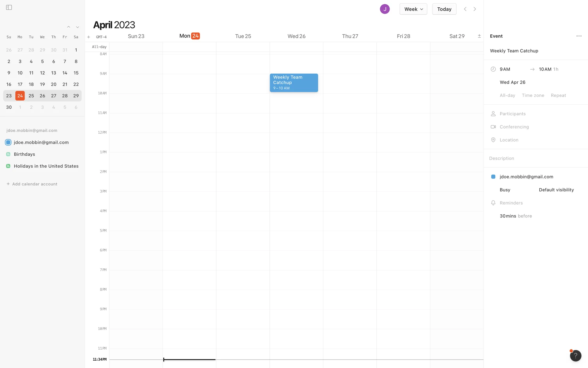Viewport: 588px width, 368px height.
Task: Click the blue calendar color swatch in event panel
Action: click(x=493, y=177)
